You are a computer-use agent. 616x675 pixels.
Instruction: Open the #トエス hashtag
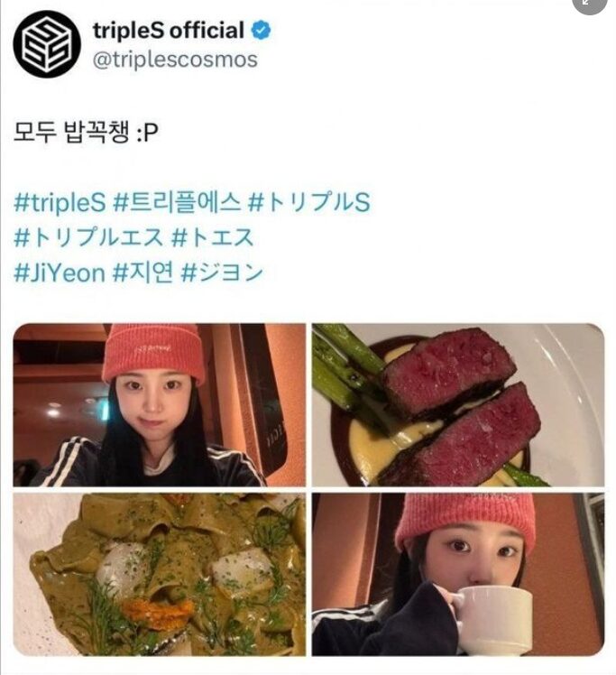(x=213, y=237)
